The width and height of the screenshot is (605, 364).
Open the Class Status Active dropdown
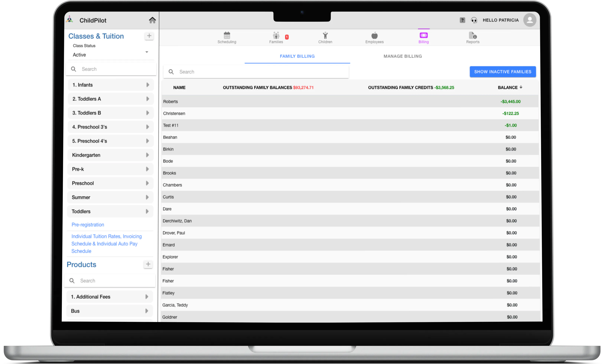pyautogui.click(x=111, y=55)
